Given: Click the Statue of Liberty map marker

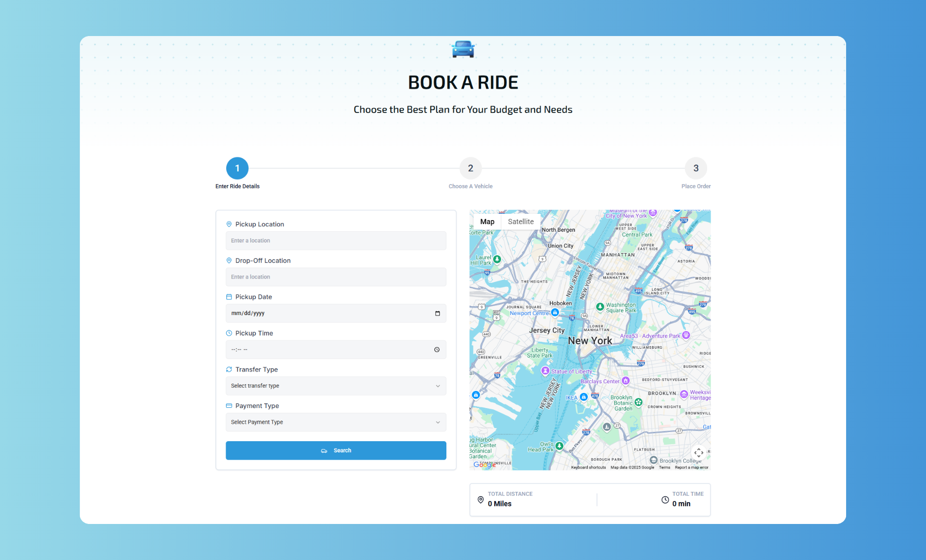Looking at the screenshot, I should [x=545, y=371].
